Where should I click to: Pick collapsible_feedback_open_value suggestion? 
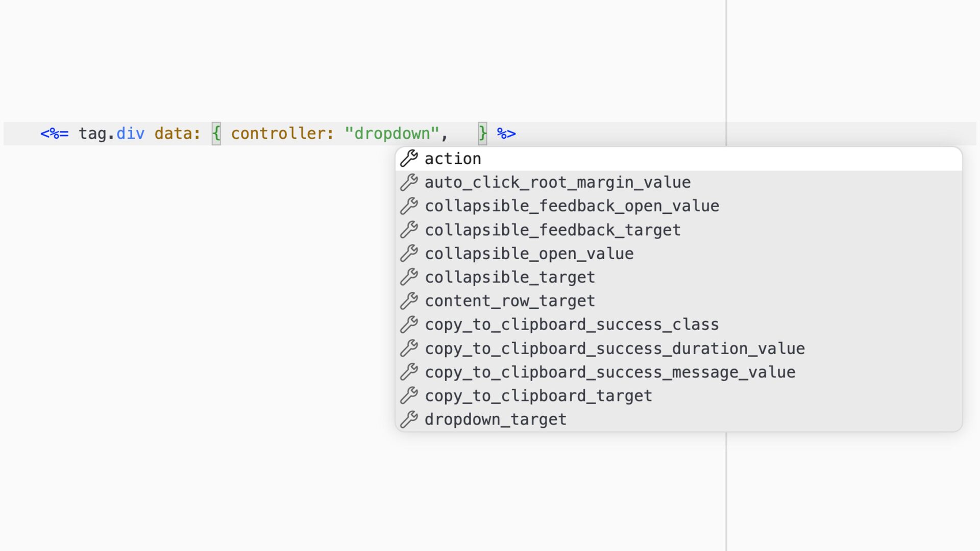click(x=679, y=206)
